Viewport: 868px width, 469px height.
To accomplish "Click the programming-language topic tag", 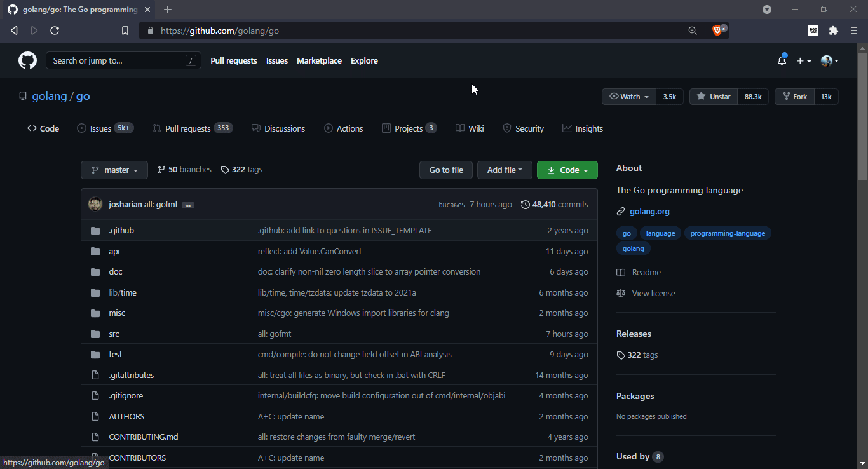I will click(x=728, y=233).
